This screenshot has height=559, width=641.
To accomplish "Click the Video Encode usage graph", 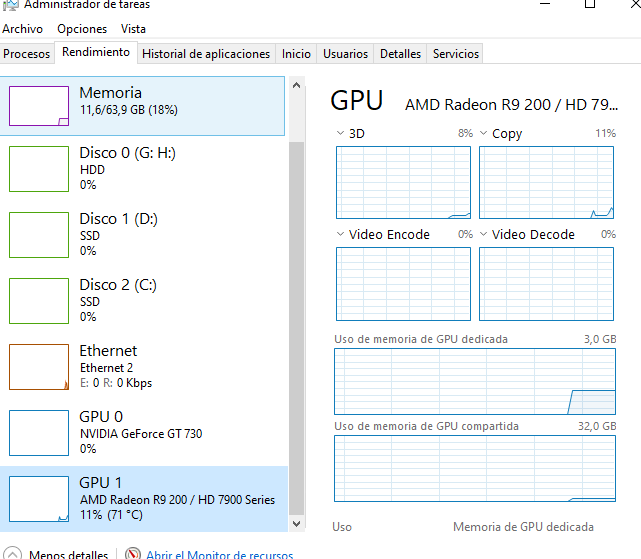I will (403, 284).
